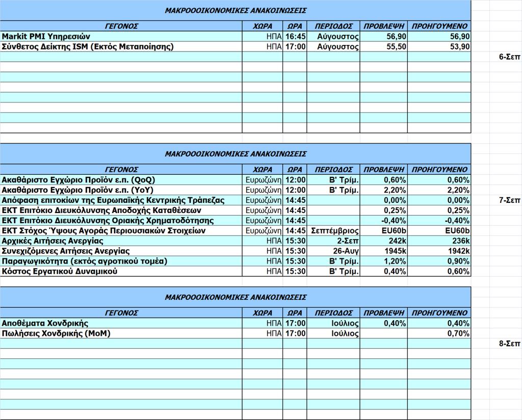522x420 pixels.
Task: Click 'Σύνθετος Δείκτης ISM (Εκτός Μεταποίησης)' cell
Action: click(121, 46)
